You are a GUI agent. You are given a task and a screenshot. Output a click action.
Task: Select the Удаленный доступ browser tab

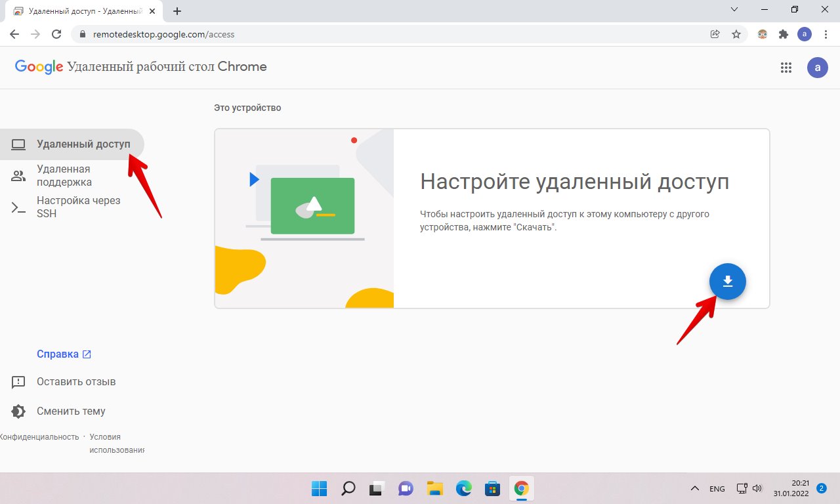click(x=85, y=11)
